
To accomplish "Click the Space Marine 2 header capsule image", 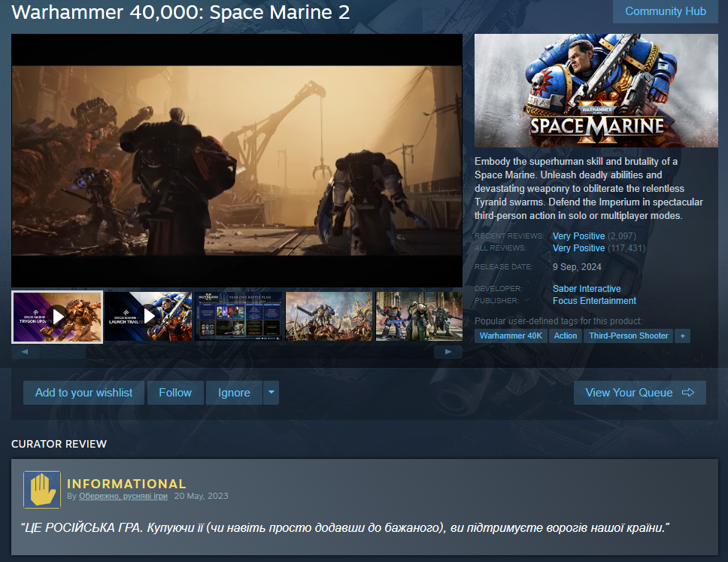I will (596, 90).
